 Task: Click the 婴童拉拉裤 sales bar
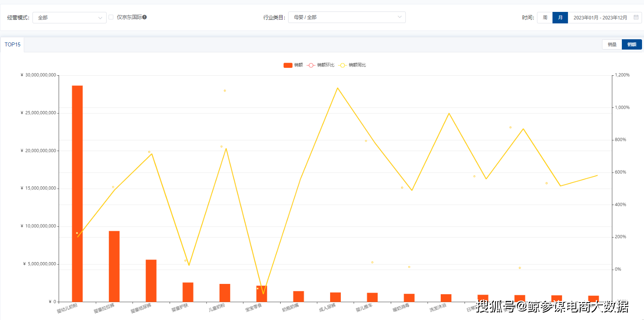[x=114, y=266]
